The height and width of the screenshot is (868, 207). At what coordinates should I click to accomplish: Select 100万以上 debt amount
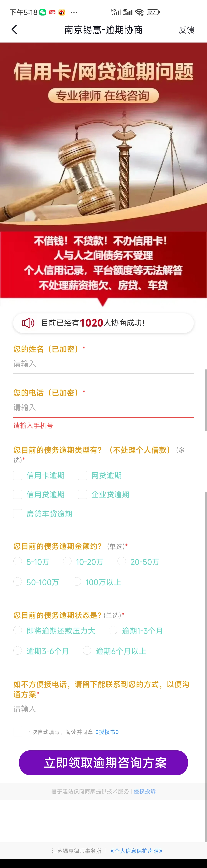click(x=77, y=582)
